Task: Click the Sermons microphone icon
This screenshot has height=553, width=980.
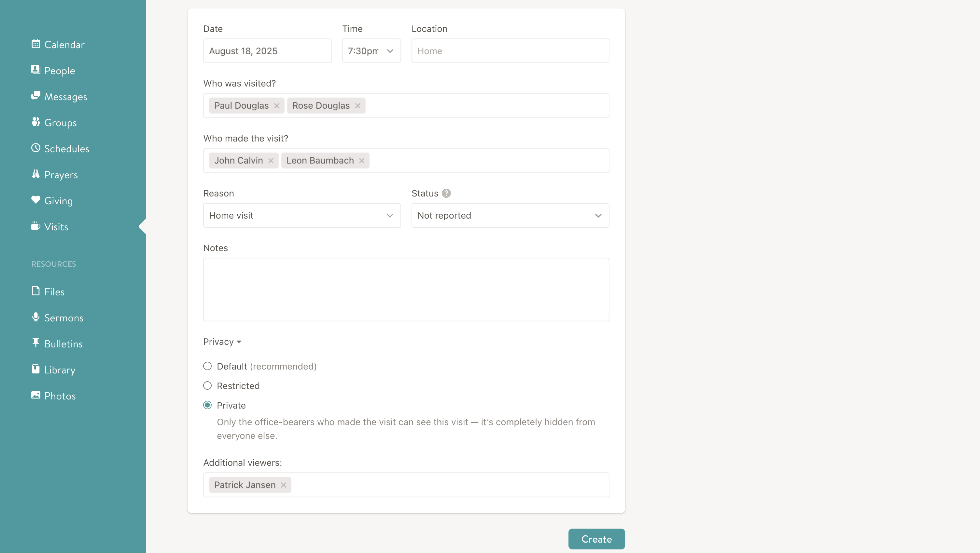Action: 36,317
